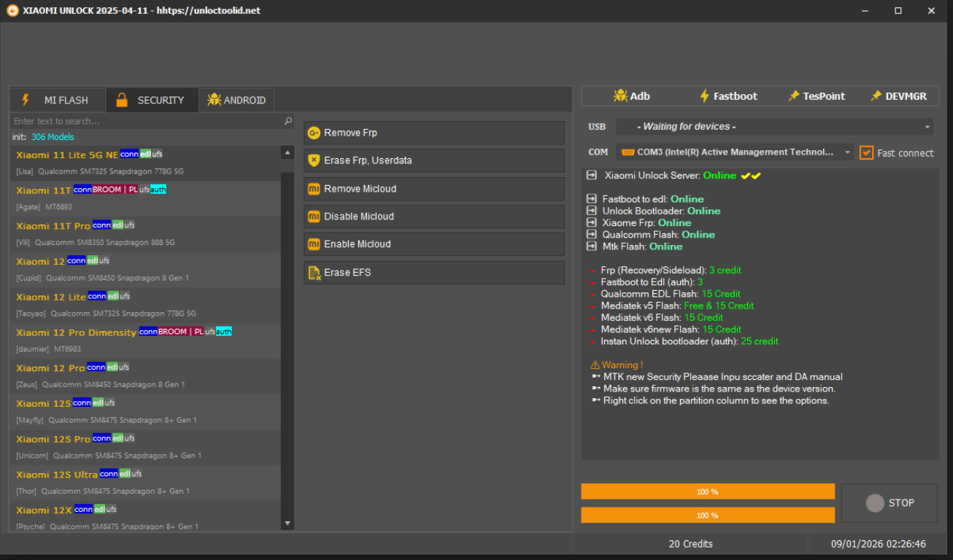
Task: Click the Erase EFS button
Action: pyautogui.click(x=434, y=273)
